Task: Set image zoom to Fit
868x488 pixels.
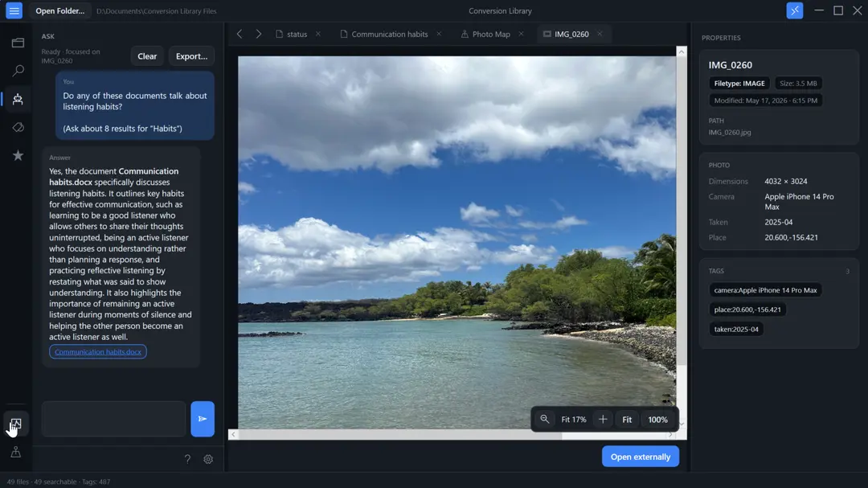Action: (627, 420)
